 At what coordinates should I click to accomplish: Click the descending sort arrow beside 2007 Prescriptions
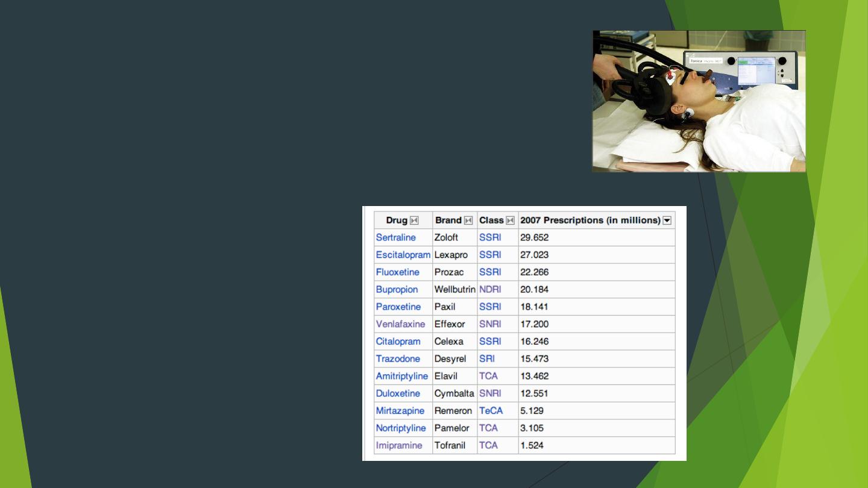point(667,221)
